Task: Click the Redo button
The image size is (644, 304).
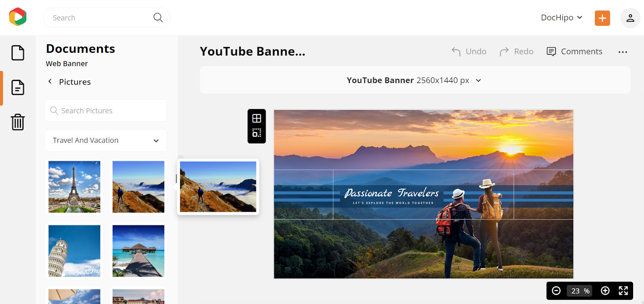Action: pyautogui.click(x=516, y=52)
